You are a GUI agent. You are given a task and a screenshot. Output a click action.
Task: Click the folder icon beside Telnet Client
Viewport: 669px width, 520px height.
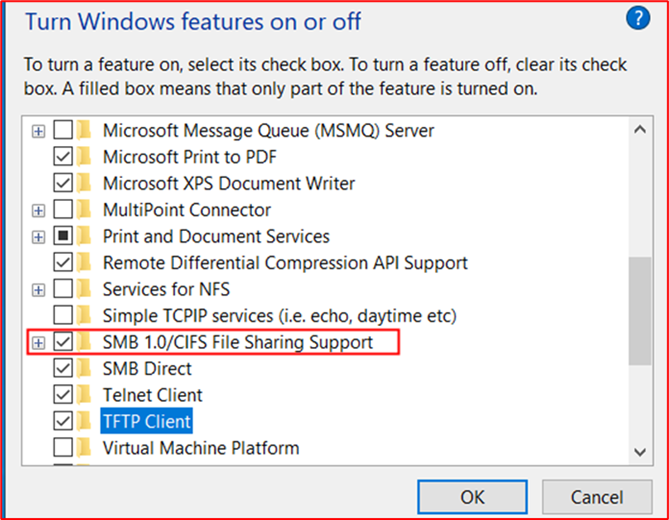(86, 395)
